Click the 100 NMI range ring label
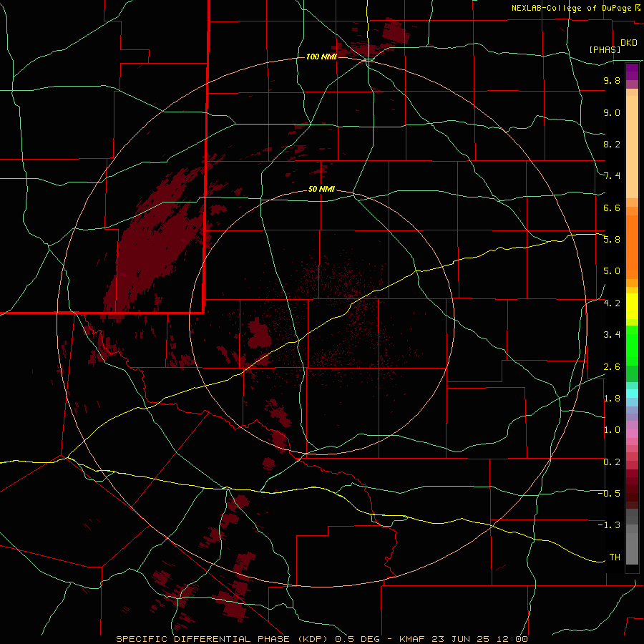The image size is (644, 644). click(x=321, y=57)
